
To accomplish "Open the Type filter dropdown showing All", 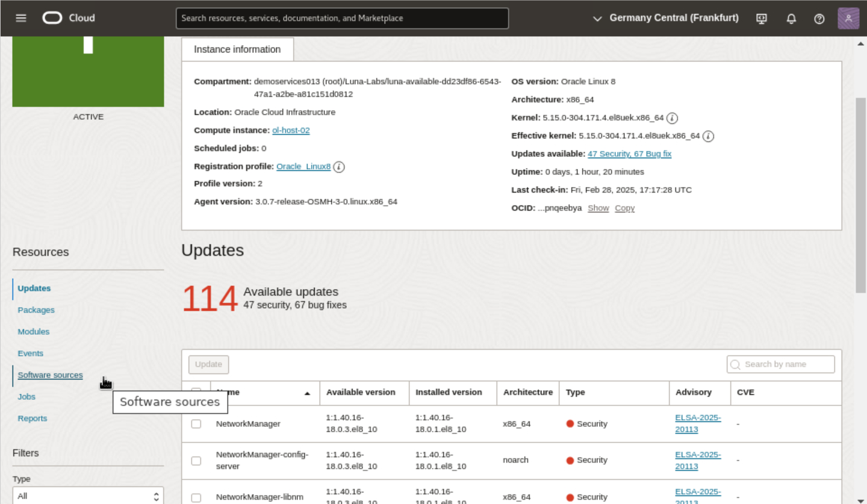I will (x=88, y=496).
